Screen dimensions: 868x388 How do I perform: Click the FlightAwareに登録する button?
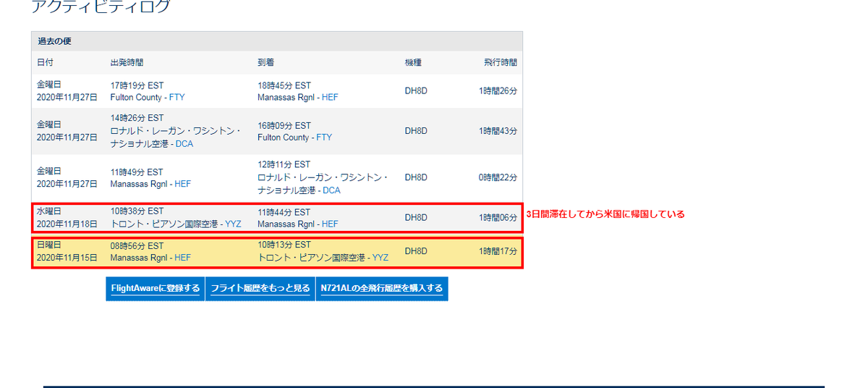[x=156, y=288]
